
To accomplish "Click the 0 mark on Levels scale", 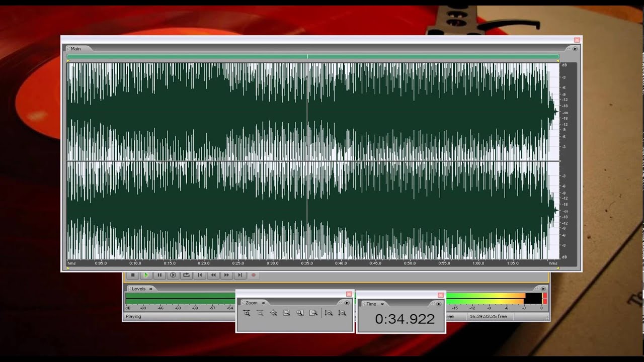I will click(x=541, y=308).
